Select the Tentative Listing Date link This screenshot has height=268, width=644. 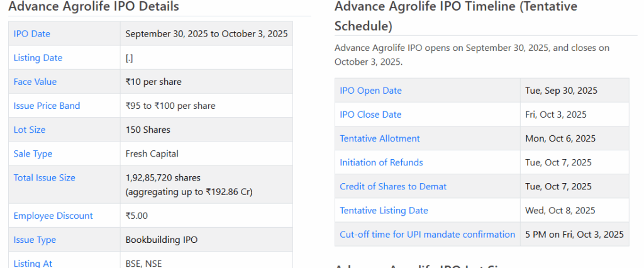(x=384, y=210)
